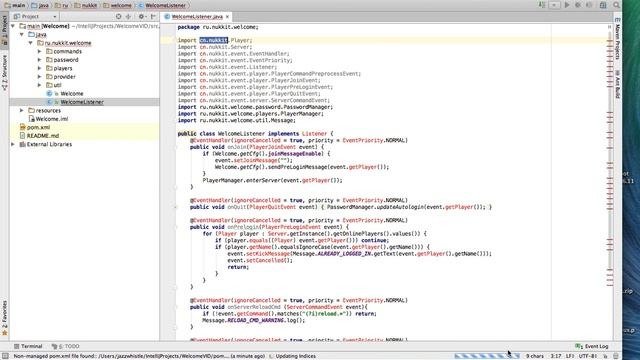
Task: Click the Search Everywhere magnifier
Action: pyautogui.click(x=616, y=5)
